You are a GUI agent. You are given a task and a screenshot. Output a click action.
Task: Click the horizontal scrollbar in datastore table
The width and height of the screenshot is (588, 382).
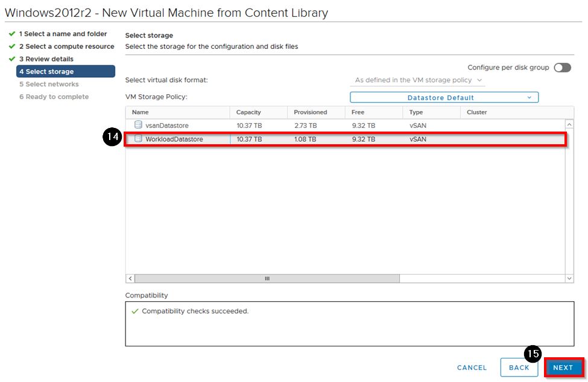point(266,278)
